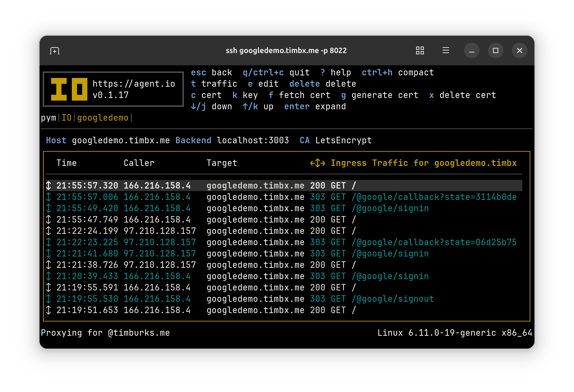This screenshot has width=574, height=392.
Task: Click the Ingress Traffic direction arrows icon
Action: pyautogui.click(x=318, y=163)
